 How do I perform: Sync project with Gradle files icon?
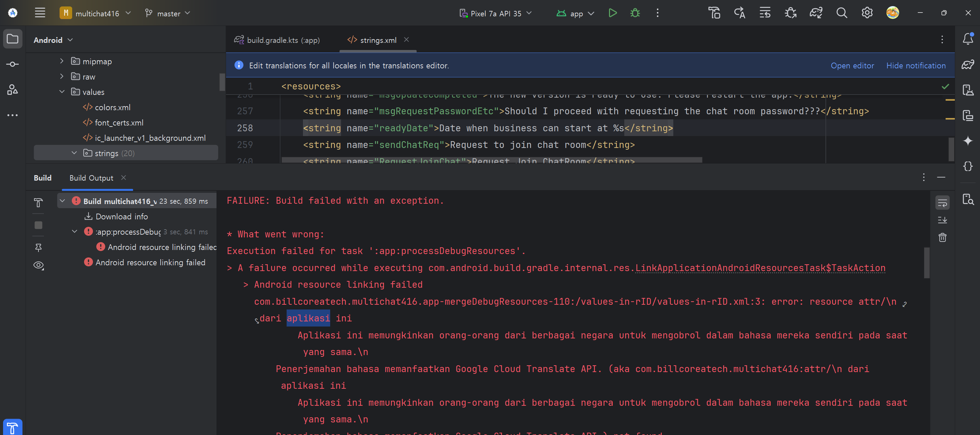coord(816,13)
